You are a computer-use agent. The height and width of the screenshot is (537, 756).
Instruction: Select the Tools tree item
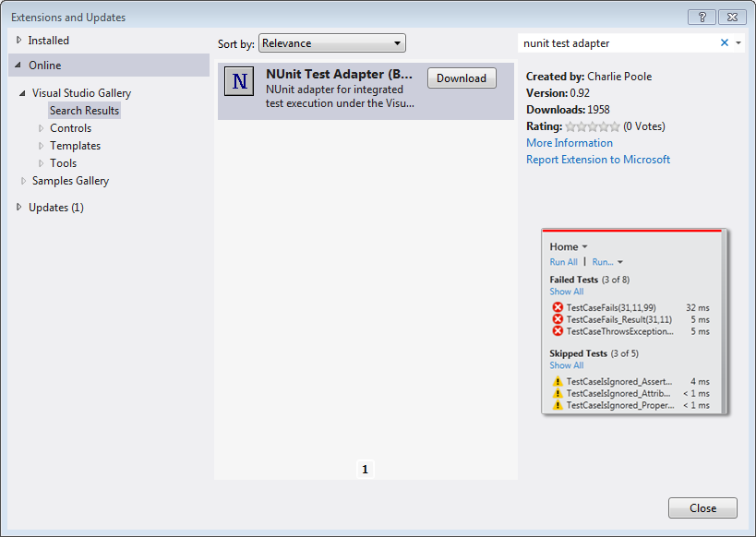click(x=63, y=163)
